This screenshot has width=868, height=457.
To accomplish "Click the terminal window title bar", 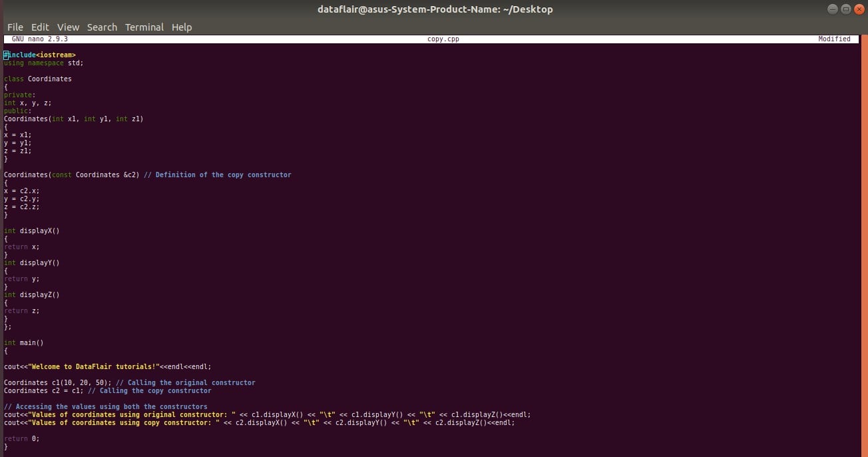I will pyautogui.click(x=434, y=9).
